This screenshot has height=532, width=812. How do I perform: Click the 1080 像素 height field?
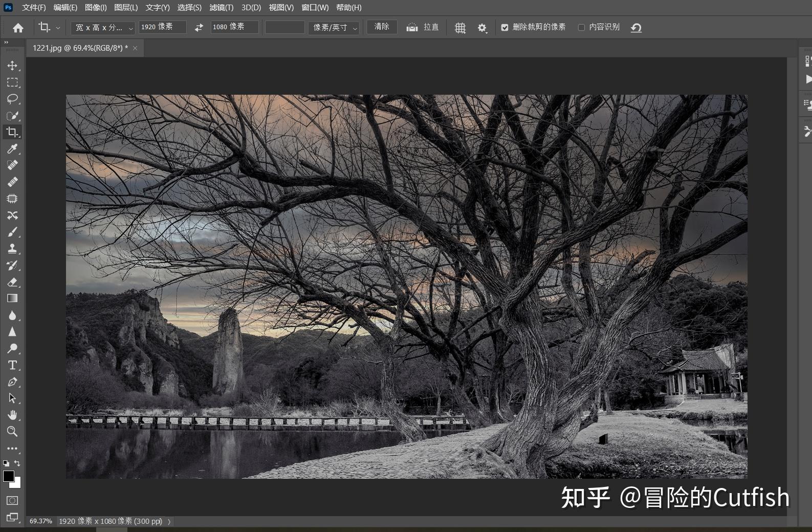234,27
